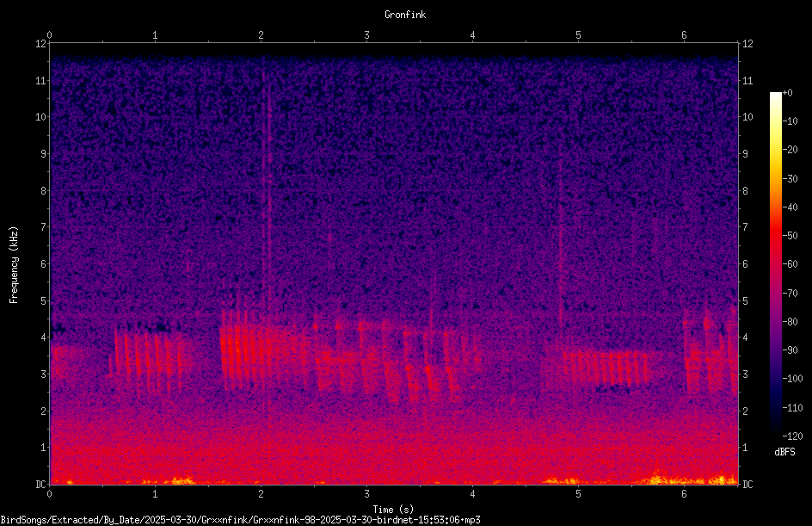This screenshot has width=812, height=526.
Task: Click the 1 second label on the bottom time axis
Action: point(155,494)
